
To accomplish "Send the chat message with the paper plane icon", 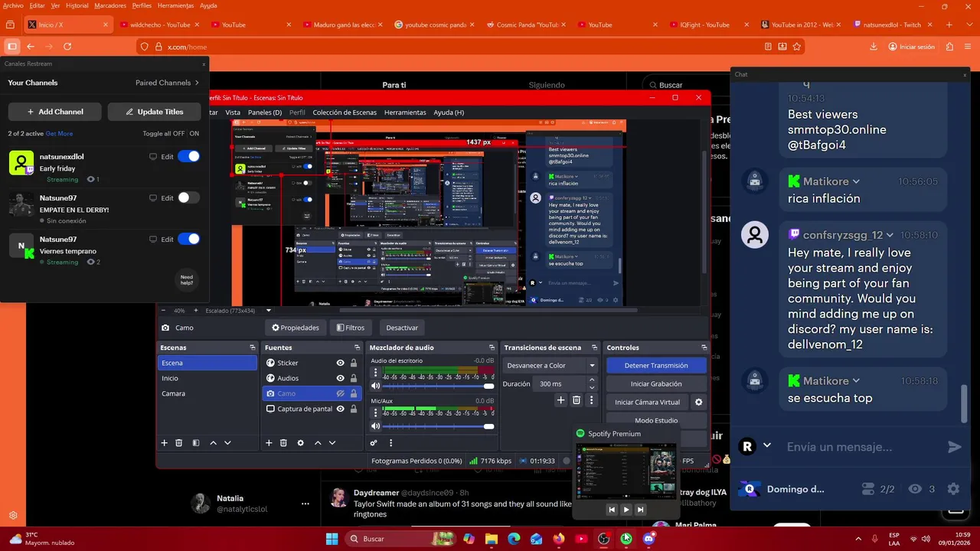I will pos(954,446).
